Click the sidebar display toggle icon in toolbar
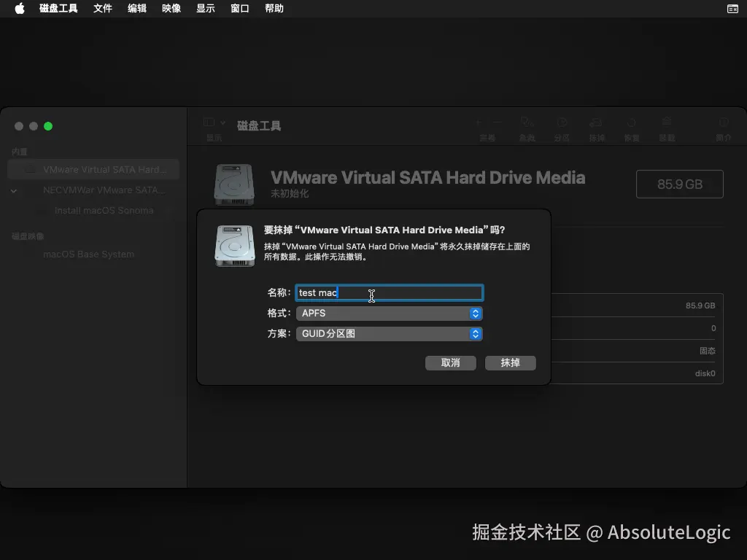Viewport: 747px width, 560px height. 209,122
